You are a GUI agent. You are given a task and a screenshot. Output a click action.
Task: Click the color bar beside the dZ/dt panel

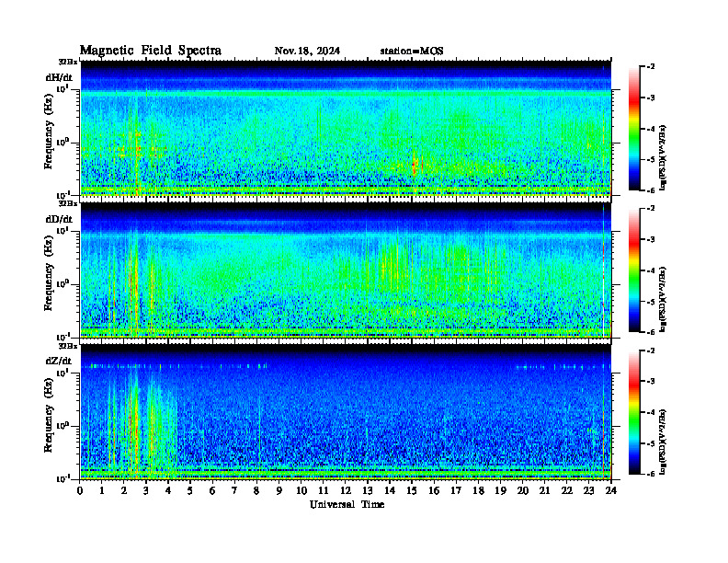click(633, 412)
